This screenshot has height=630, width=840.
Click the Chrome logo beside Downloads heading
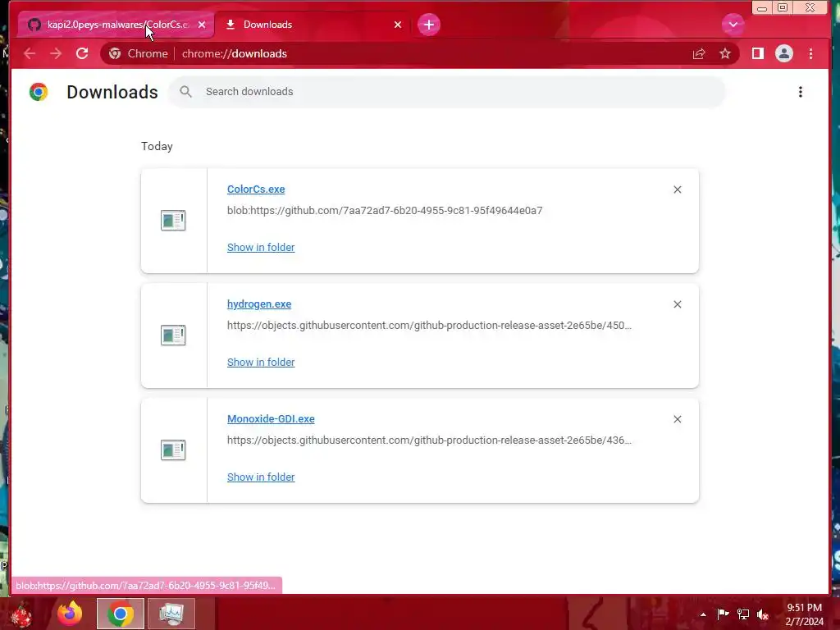pos(39,92)
